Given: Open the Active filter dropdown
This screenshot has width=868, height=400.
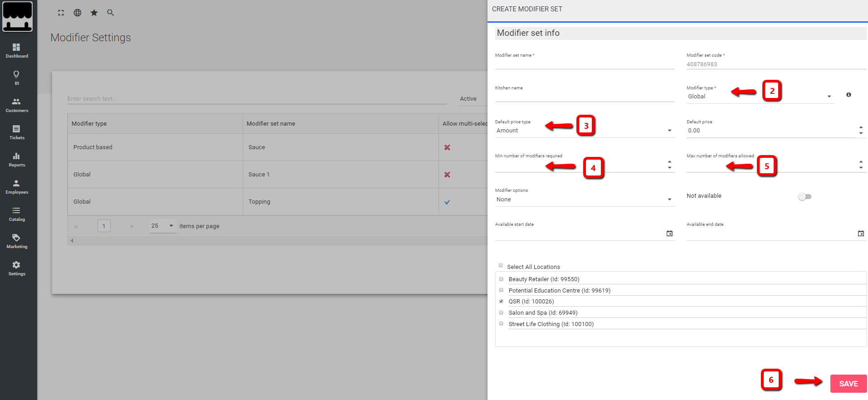Looking at the screenshot, I should [x=473, y=98].
